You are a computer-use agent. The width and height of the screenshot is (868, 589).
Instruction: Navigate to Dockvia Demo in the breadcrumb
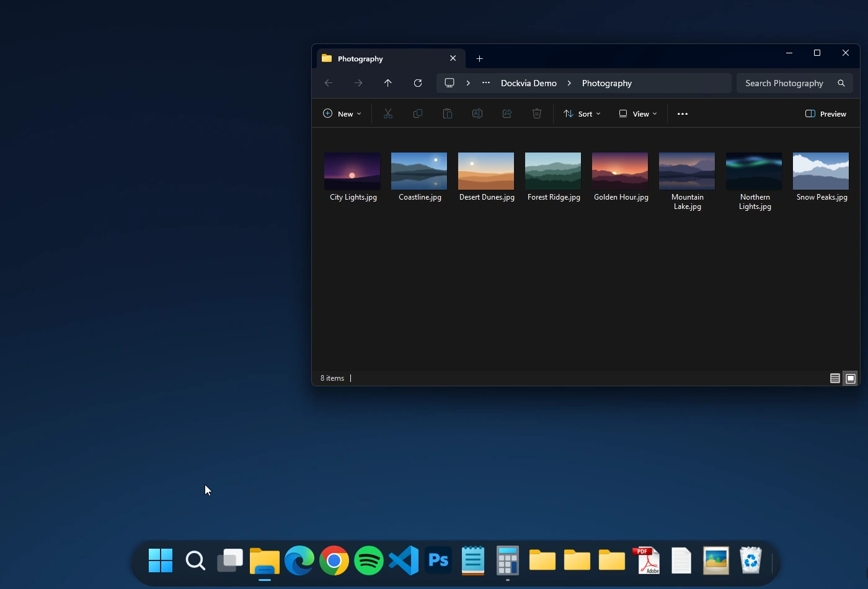coord(529,83)
